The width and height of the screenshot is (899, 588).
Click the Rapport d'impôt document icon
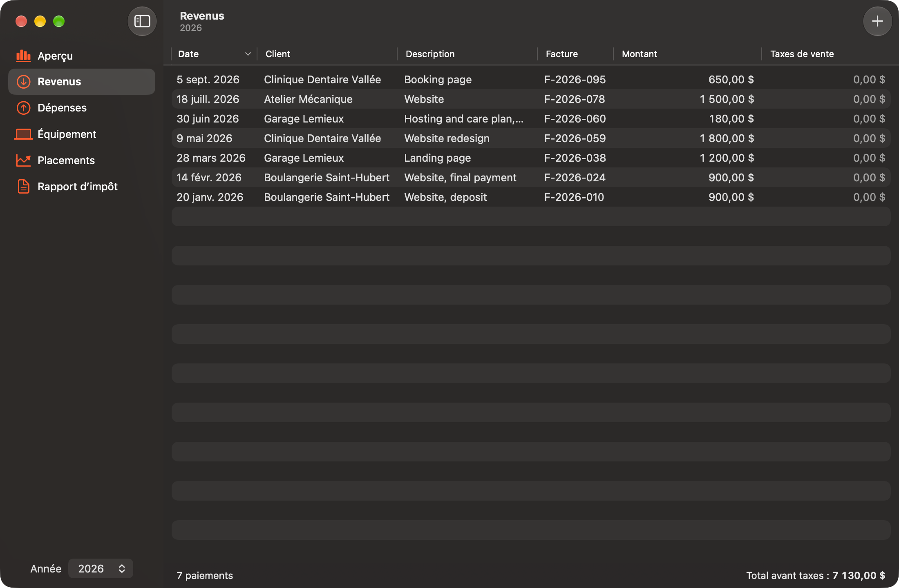(x=23, y=187)
